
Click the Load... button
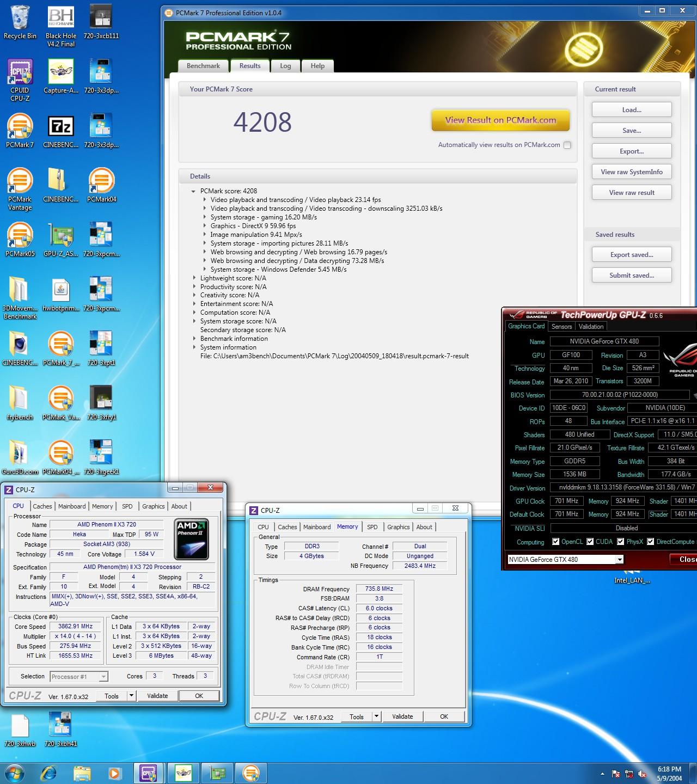pyautogui.click(x=632, y=110)
